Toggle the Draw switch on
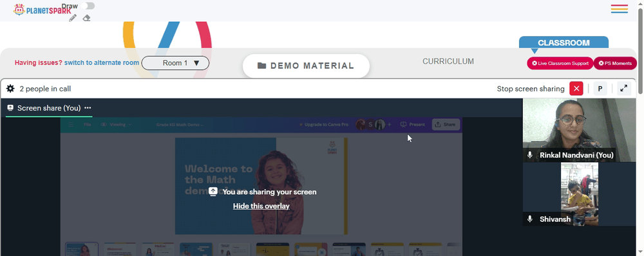The width and height of the screenshot is (644, 256). [88, 6]
